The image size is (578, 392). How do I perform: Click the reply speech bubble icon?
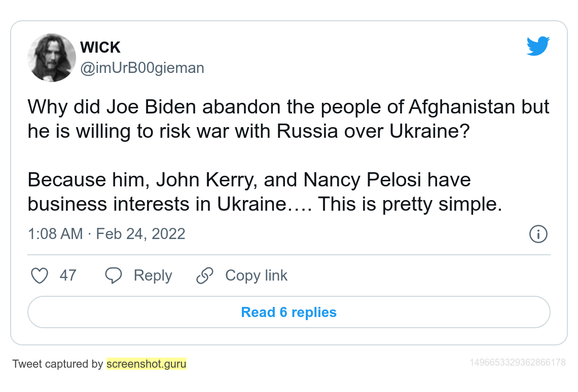click(113, 276)
